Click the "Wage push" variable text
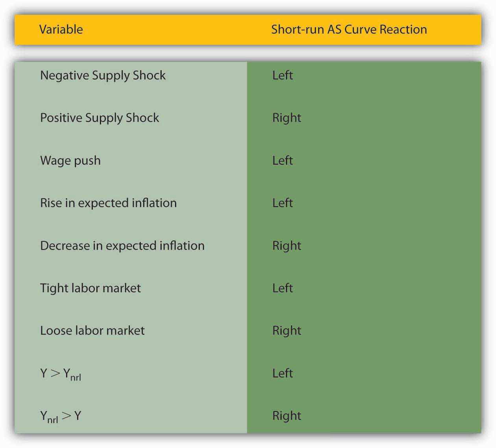Image resolution: width=496 pixels, height=448 pixels. click(70, 160)
